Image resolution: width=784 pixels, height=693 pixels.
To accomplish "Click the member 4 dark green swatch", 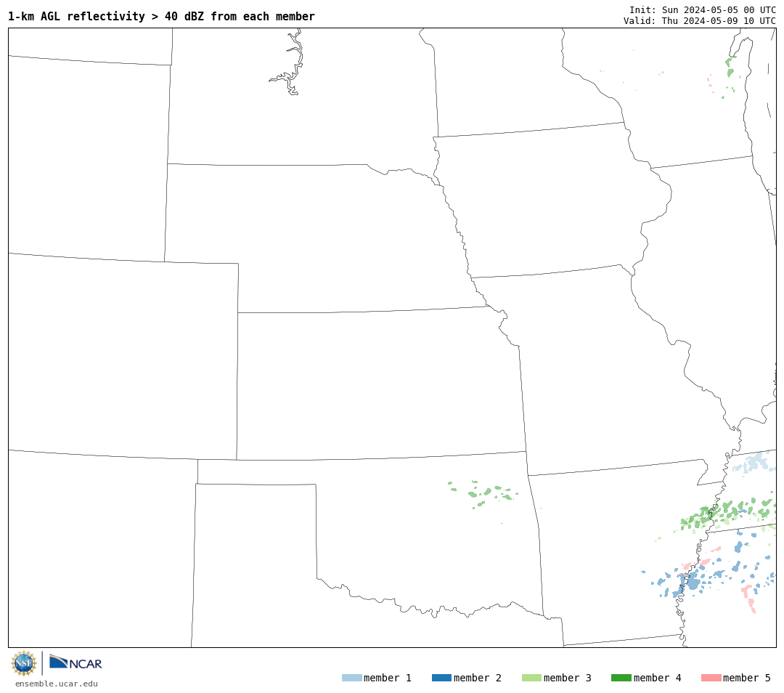I will pos(621,678).
